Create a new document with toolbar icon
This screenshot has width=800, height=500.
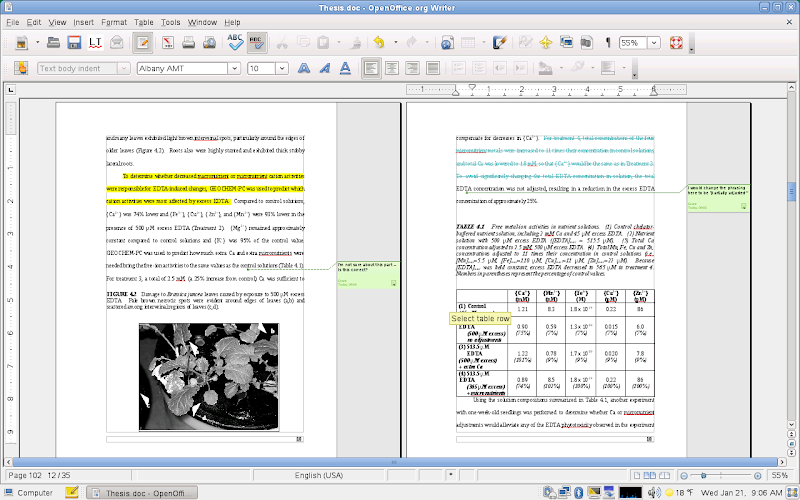[x=21, y=43]
